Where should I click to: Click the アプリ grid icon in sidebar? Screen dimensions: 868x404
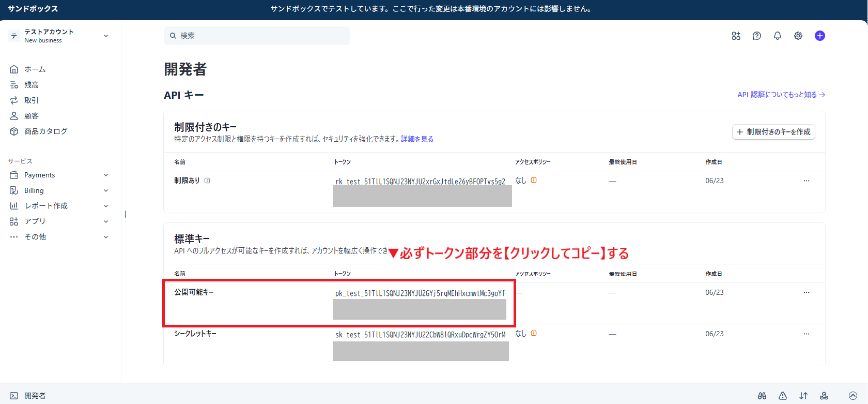coord(14,221)
